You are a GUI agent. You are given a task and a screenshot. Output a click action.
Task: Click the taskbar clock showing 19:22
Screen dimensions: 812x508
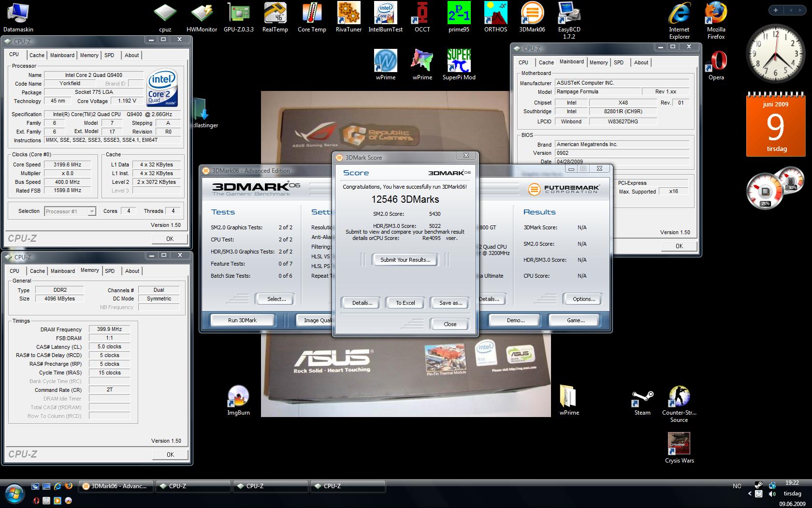tap(792, 483)
